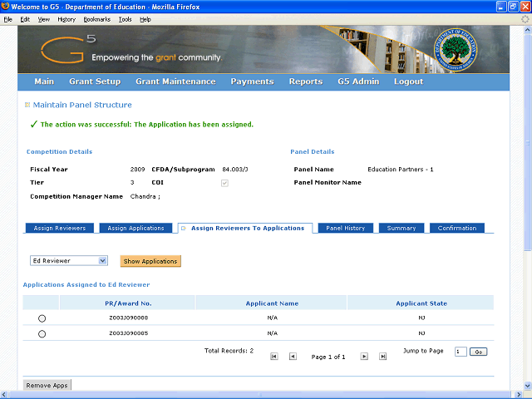Viewport: 532px width, 399px height.
Task: Open Grant Setup navigation item
Action: [95, 81]
